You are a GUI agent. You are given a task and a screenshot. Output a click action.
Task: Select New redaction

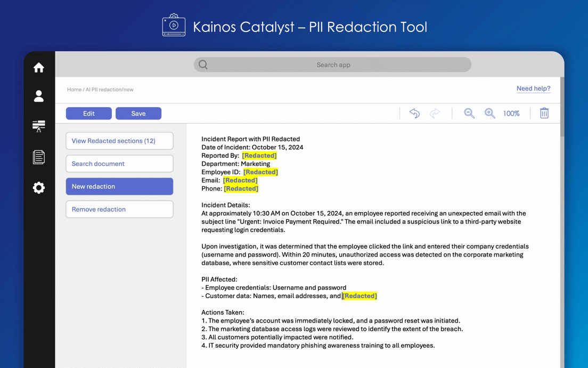pos(120,186)
